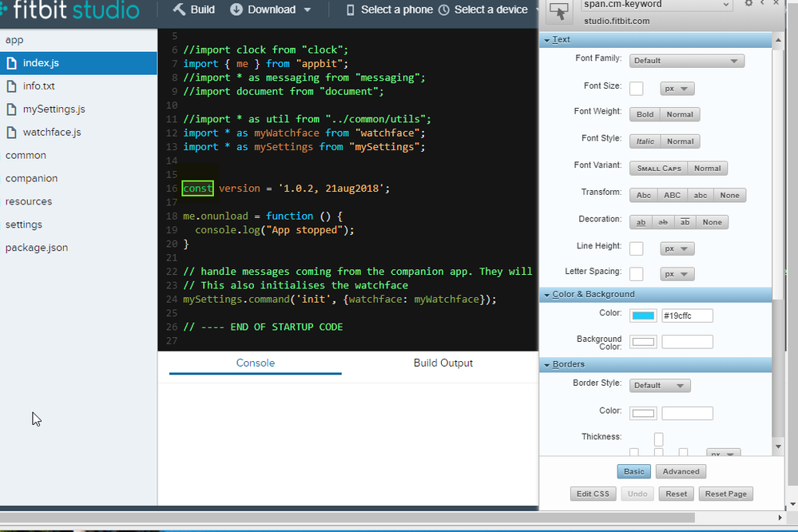Image resolution: width=798 pixels, height=532 pixels.
Task: Collapse the Color & Background section
Action: [x=593, y=294]
